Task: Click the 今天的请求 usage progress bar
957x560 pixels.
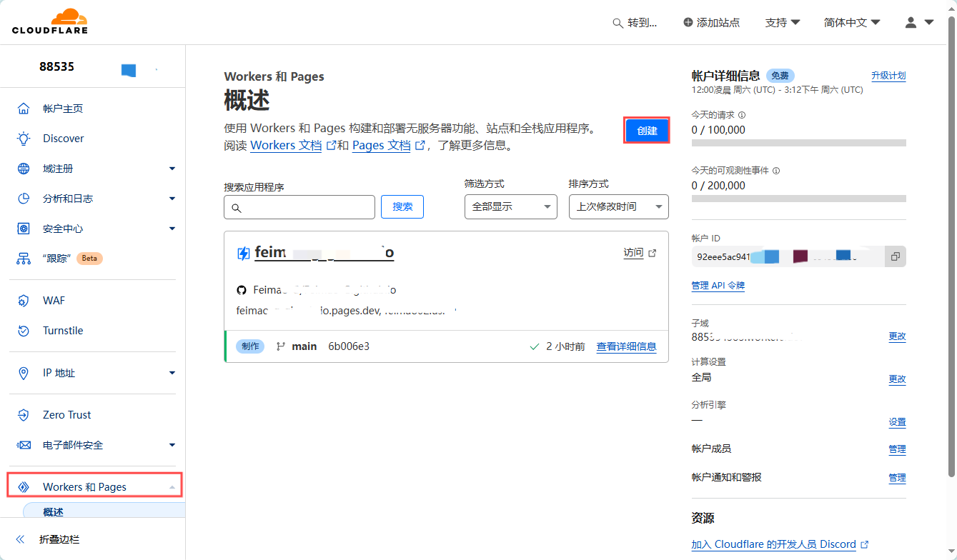Action: click(x=799, y=143)
